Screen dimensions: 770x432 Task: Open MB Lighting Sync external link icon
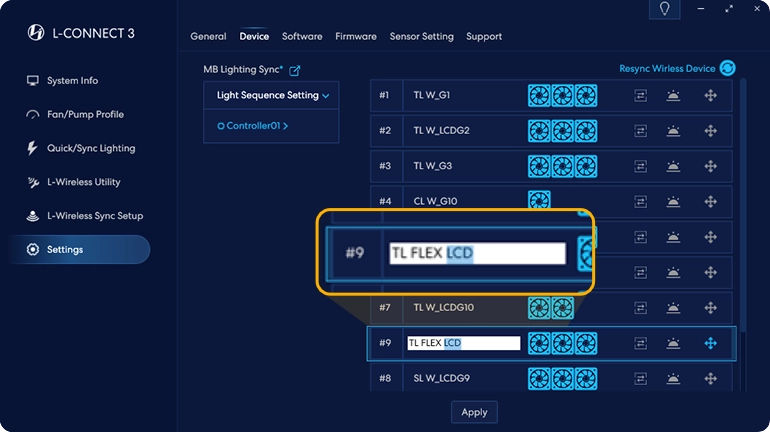pos(294,70)
